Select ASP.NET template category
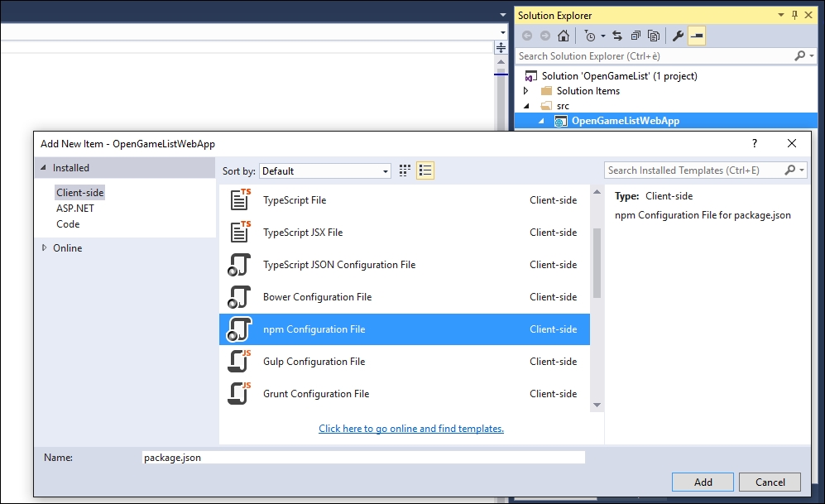This screenshot has height=504, width=825. pos(75,209)
